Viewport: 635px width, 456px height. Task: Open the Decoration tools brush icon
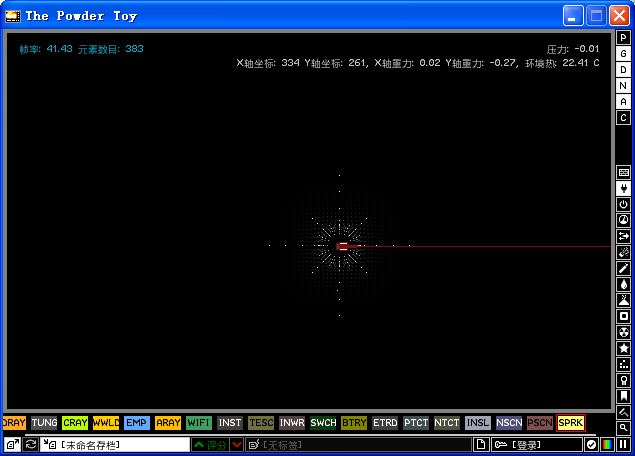624,412
